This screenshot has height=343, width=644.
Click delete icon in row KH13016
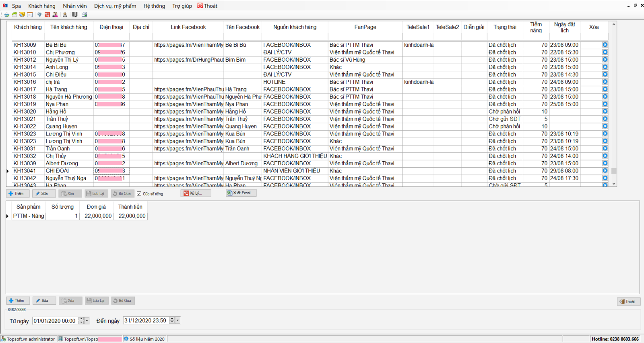pyautogui.click(x=605, y=82)
